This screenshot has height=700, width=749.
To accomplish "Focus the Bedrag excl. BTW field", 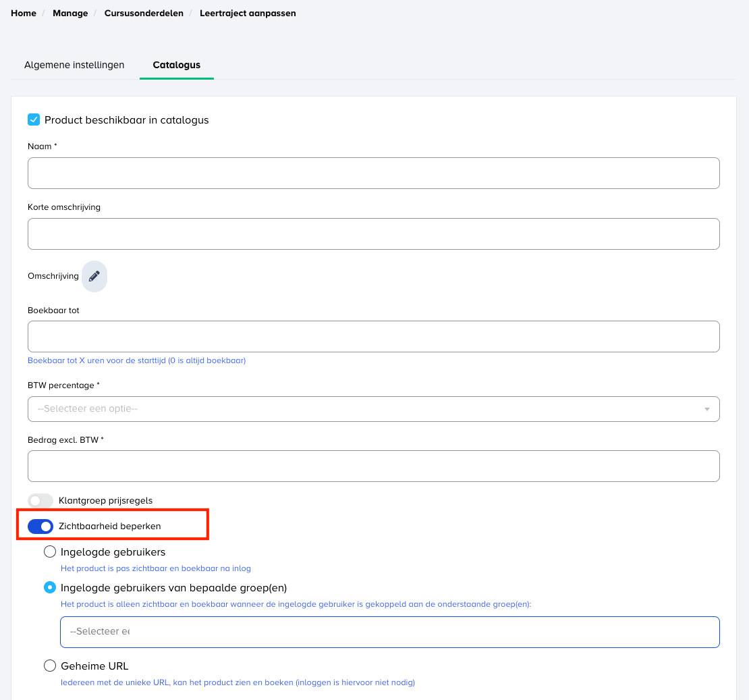I will (373, 466).
